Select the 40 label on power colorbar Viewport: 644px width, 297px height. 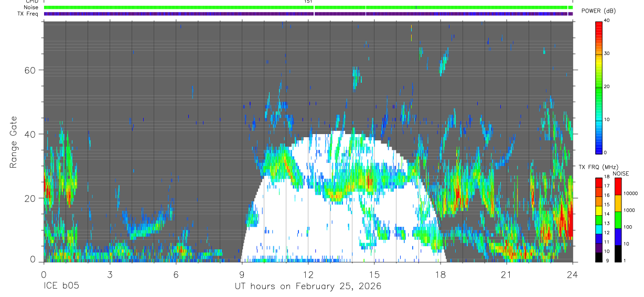click(607, 21)
